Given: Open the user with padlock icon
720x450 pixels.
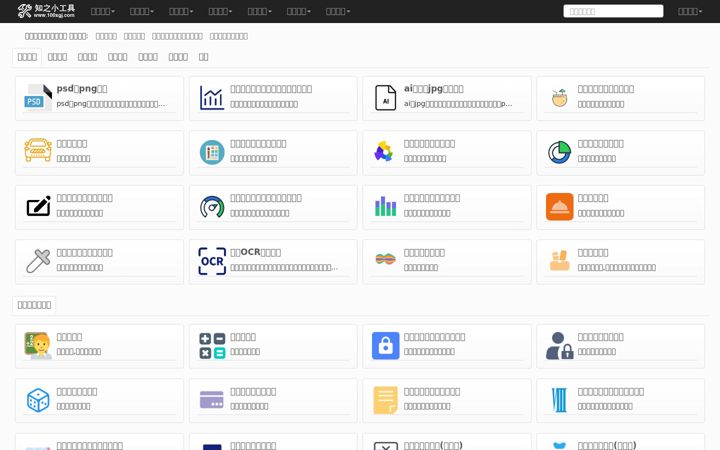Looking at the screenshot, I should coord(559,345).
